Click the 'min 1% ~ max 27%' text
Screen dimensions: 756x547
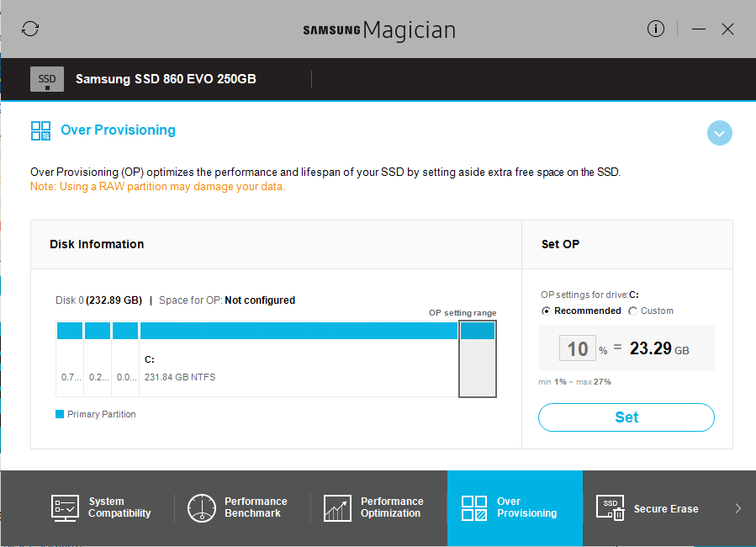pos(574,382)
